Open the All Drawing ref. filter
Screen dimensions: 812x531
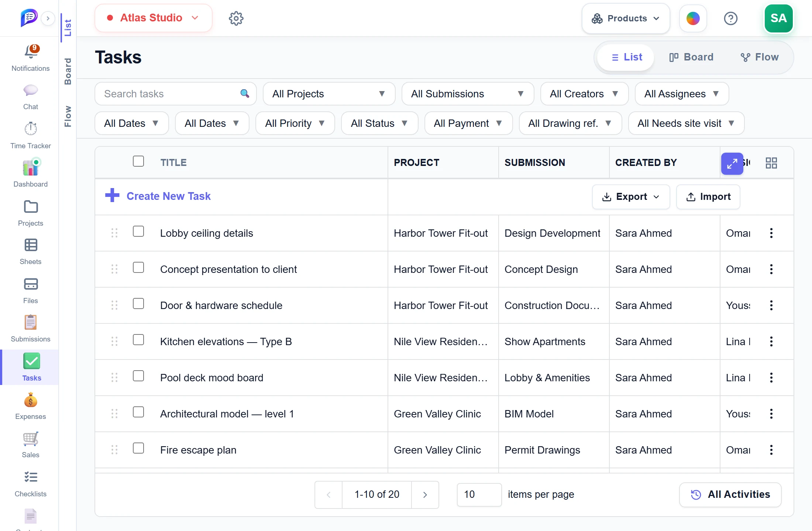click(570, 123)
